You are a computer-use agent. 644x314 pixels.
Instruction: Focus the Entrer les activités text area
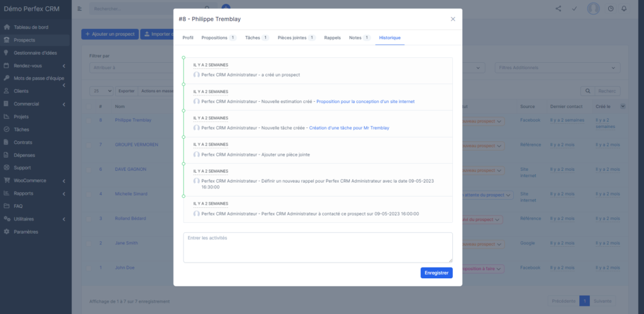point(318,247)
